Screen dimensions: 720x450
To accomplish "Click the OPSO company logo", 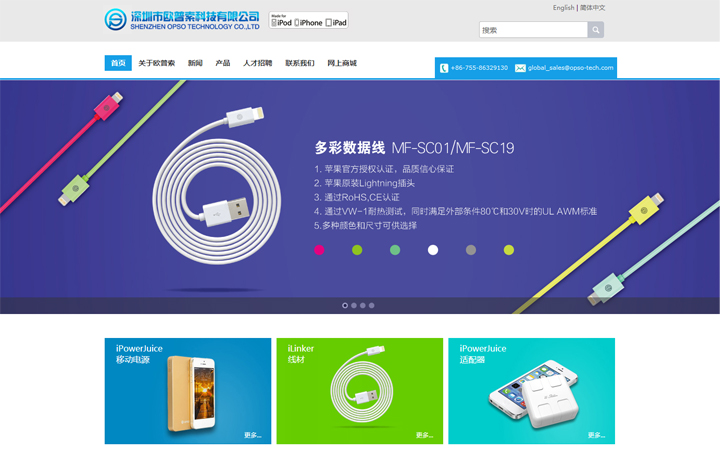I will (x=182, y=20).
